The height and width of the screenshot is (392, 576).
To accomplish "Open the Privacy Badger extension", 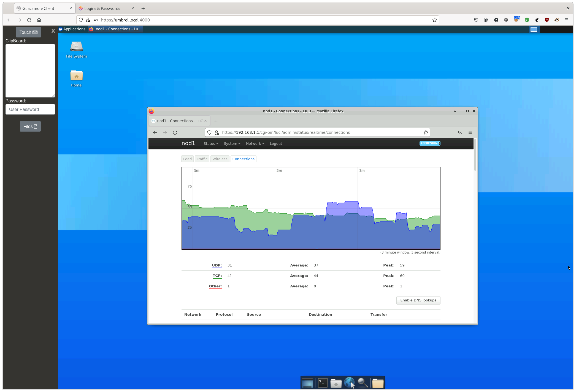I will [x=557, y=20].
